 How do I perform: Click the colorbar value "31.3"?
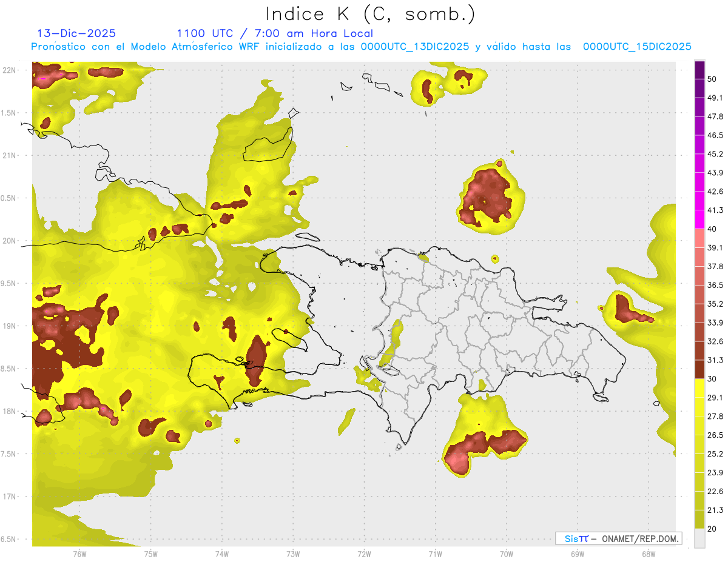coord(715,360)
